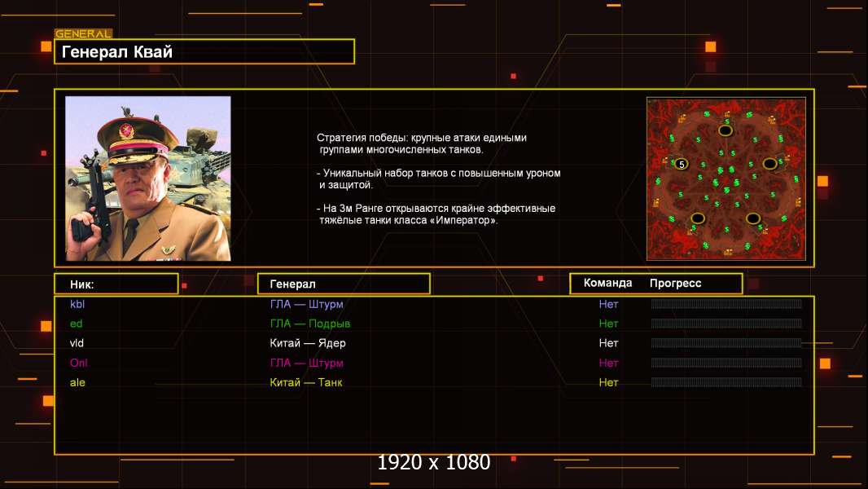Click General Kwai's portrait image

coord(147,178)
